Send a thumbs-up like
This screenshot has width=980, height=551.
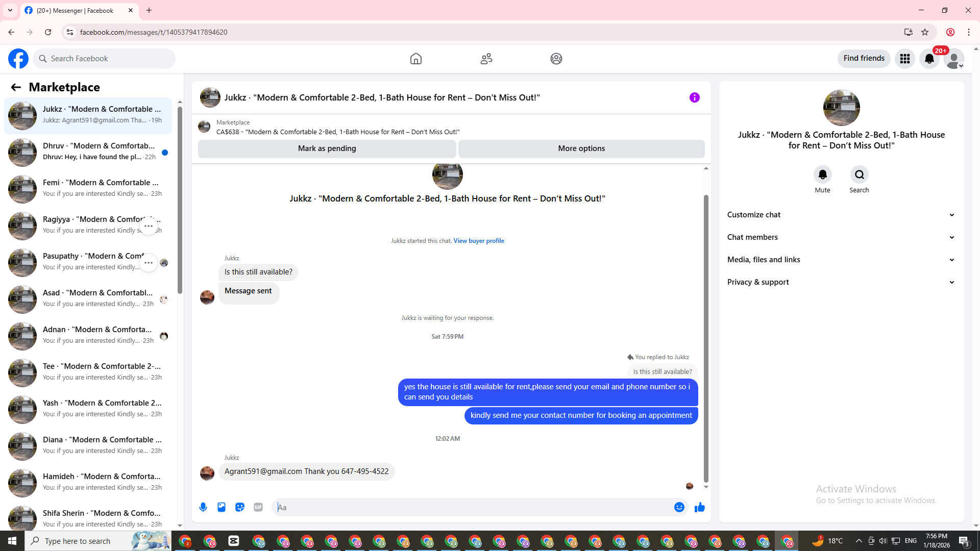699,507
